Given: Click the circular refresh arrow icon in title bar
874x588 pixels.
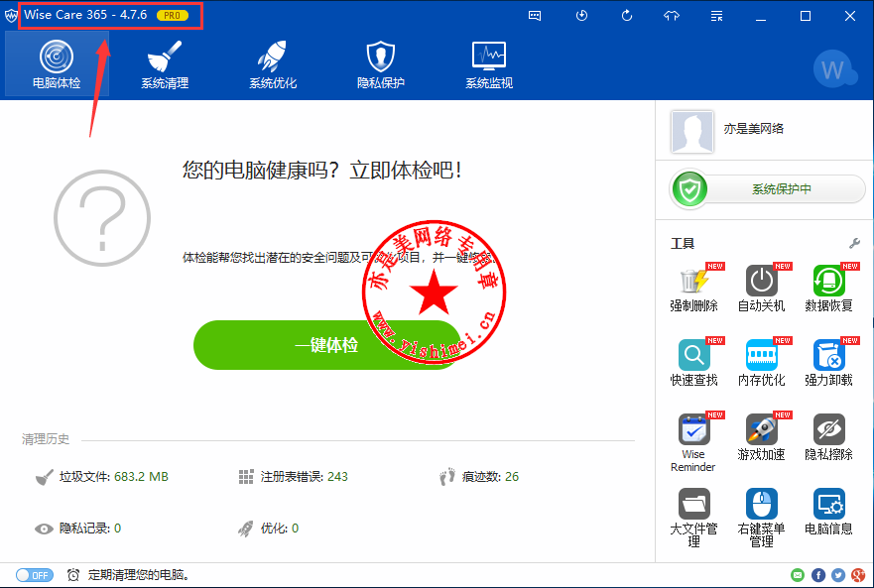Looking at the screenshot, I should click(x=627, y=16).
